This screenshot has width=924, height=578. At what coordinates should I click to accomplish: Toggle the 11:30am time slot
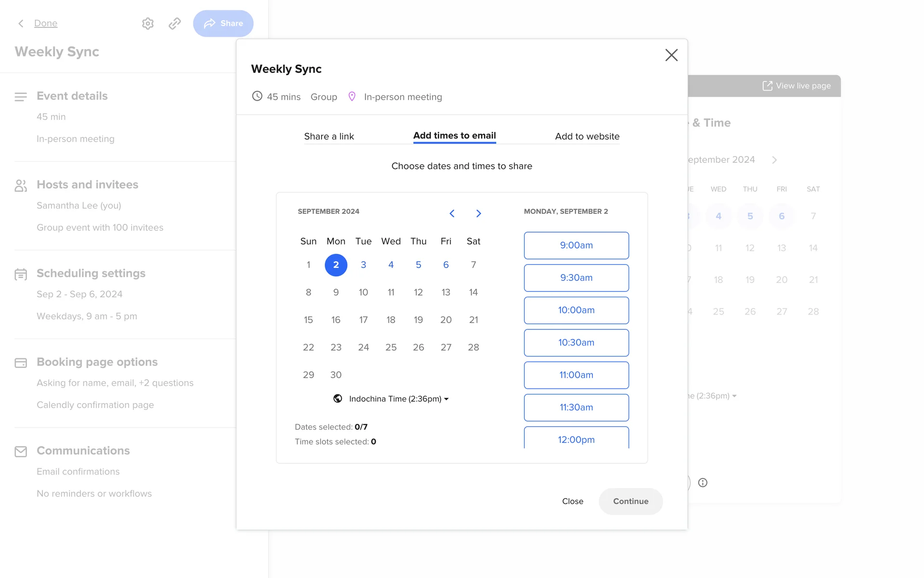pyautogui.click(x=576, y=407)
